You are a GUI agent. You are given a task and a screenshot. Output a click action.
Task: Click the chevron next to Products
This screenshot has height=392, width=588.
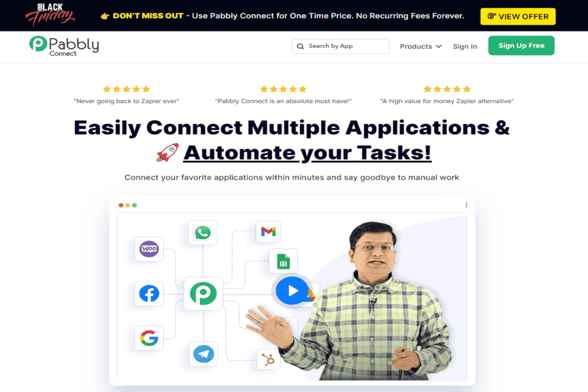tap(439, 46)
